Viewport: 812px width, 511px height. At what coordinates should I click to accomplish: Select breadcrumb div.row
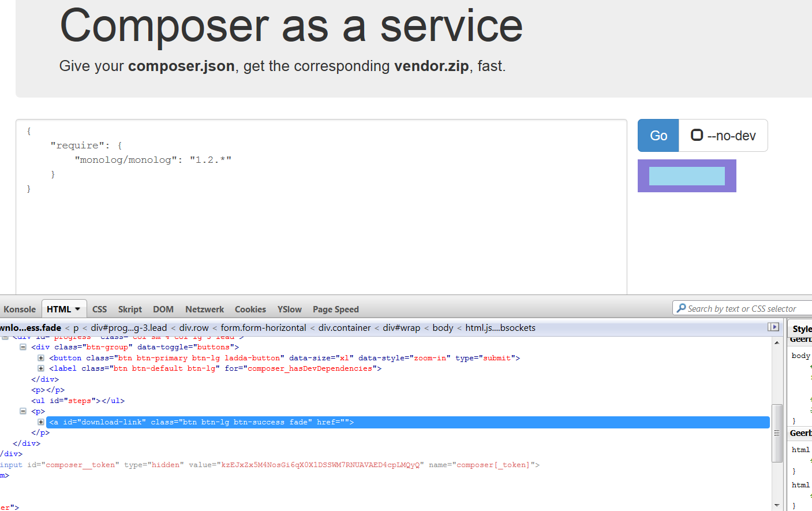[x=194, y=327]
